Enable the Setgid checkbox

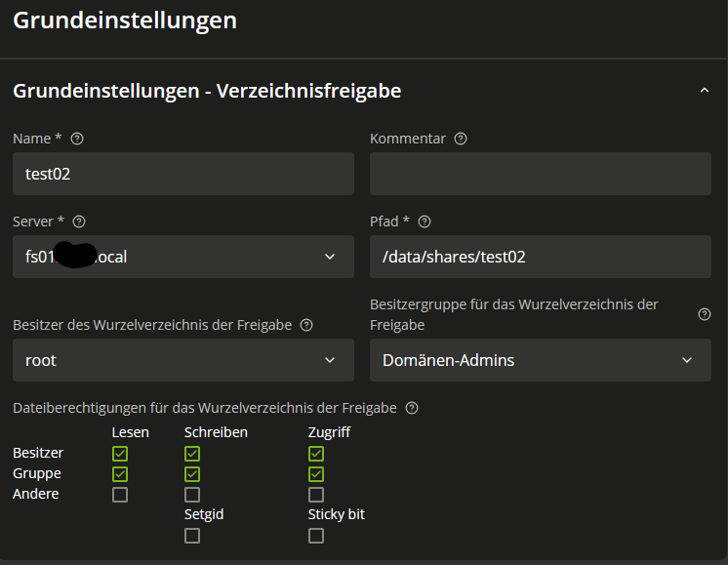[x=192, y=535]
